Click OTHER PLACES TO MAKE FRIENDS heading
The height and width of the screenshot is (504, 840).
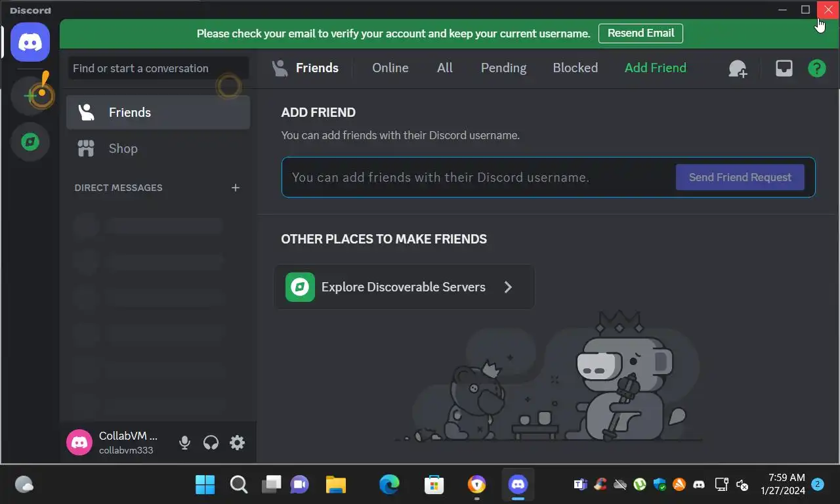coord(384,239)
